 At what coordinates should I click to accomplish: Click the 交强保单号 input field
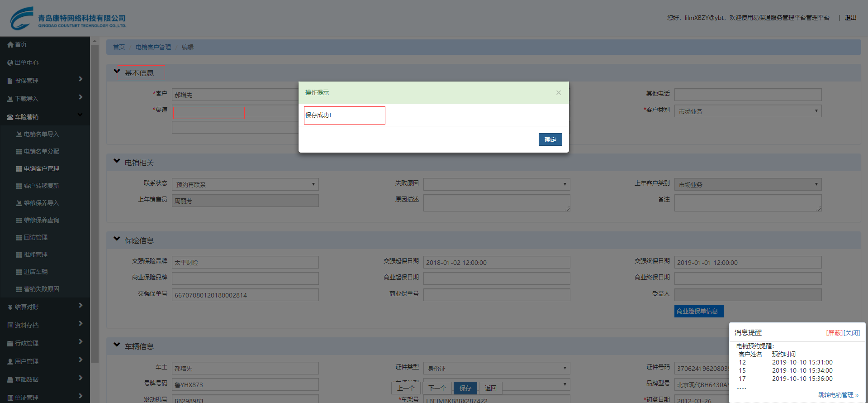(x=245, y=295)
